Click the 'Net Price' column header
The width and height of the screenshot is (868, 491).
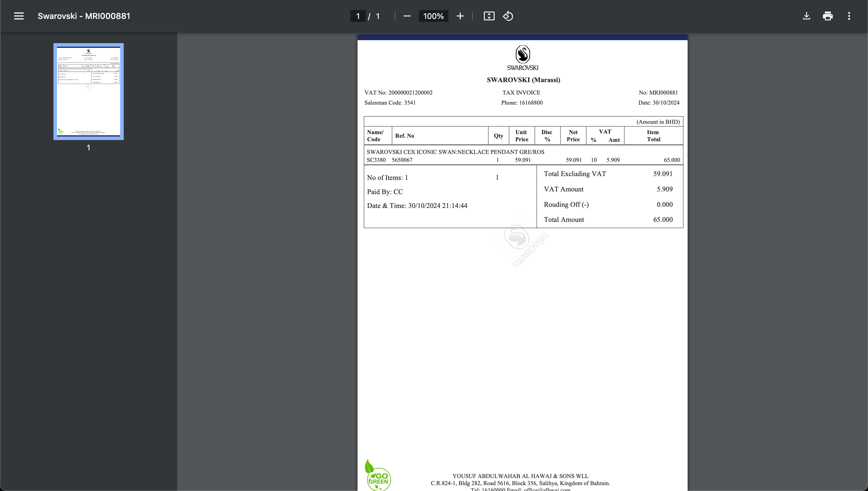tap(573, 136)
